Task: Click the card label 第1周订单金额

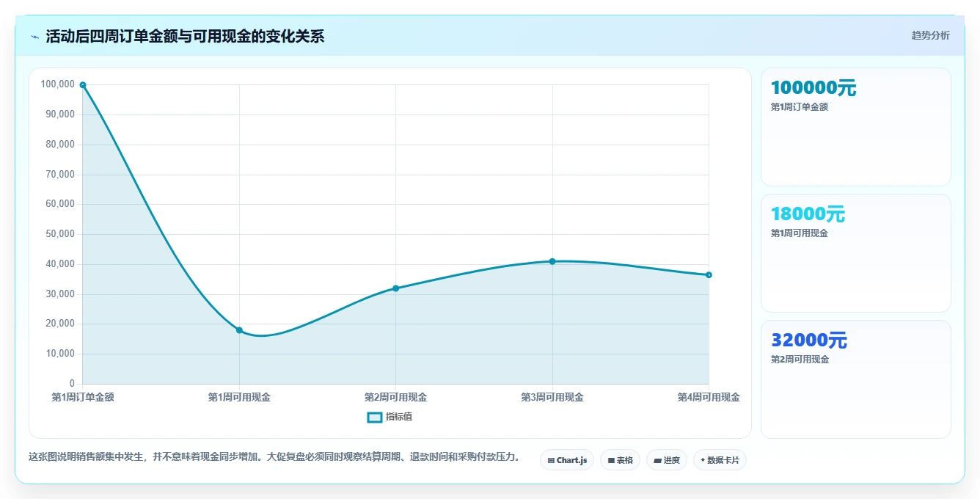Action: pyautogui.click(x=800, y=107)
